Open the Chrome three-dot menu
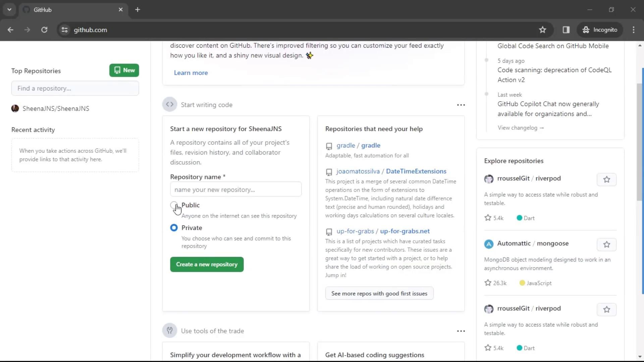 coord(634,30)
